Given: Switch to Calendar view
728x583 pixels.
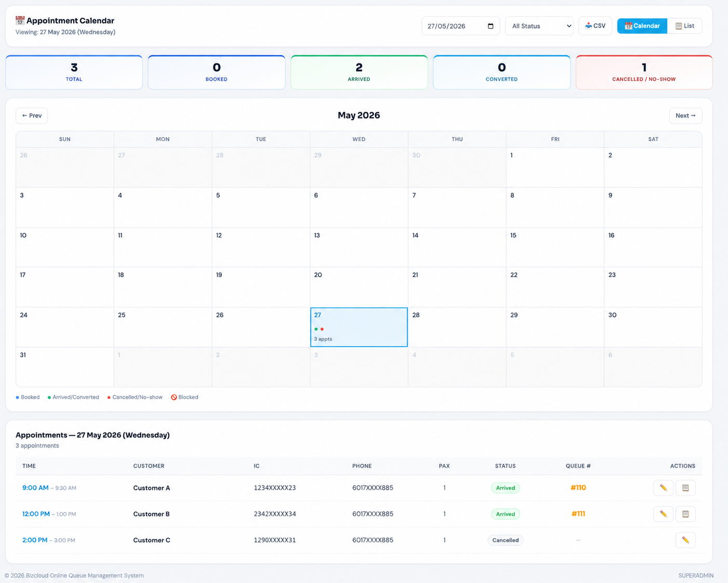Looking at the screenshot, I should click(x=642, y=26).
